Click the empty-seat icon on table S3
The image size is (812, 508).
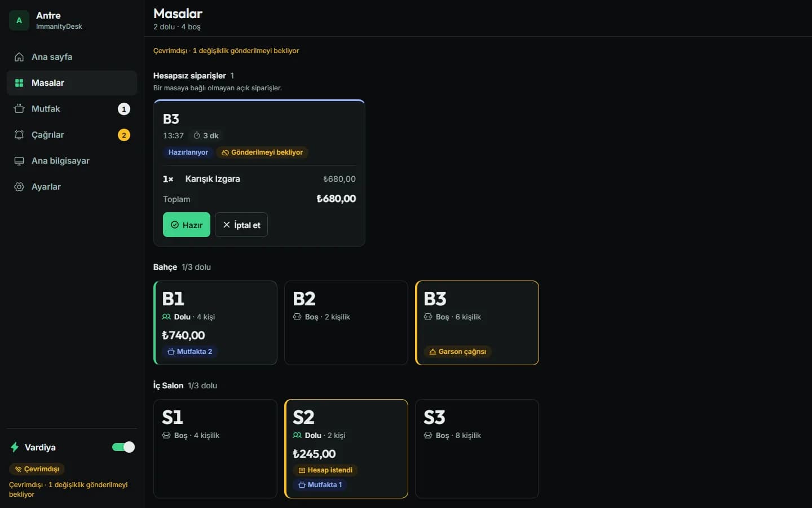point(428,435)
